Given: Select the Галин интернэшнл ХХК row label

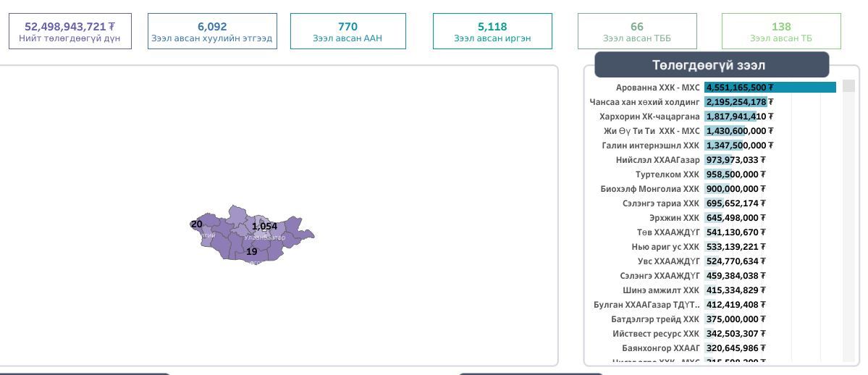Looking at the screenshot, I should click(651, 146).
